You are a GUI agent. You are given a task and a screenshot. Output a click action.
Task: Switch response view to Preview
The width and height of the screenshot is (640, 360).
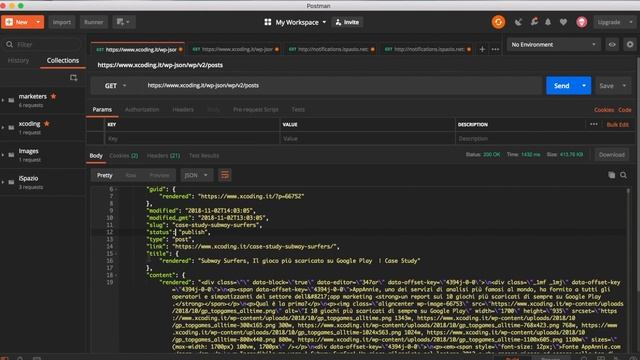coord(159,175)
